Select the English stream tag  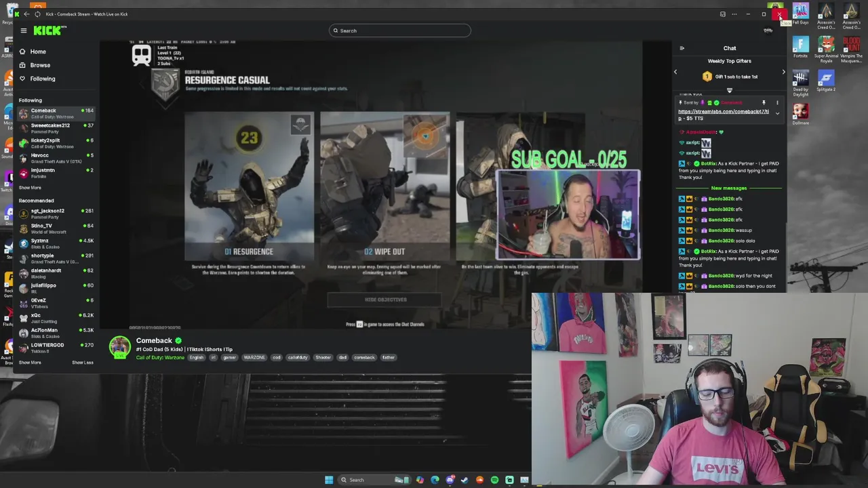click(197, 357)
